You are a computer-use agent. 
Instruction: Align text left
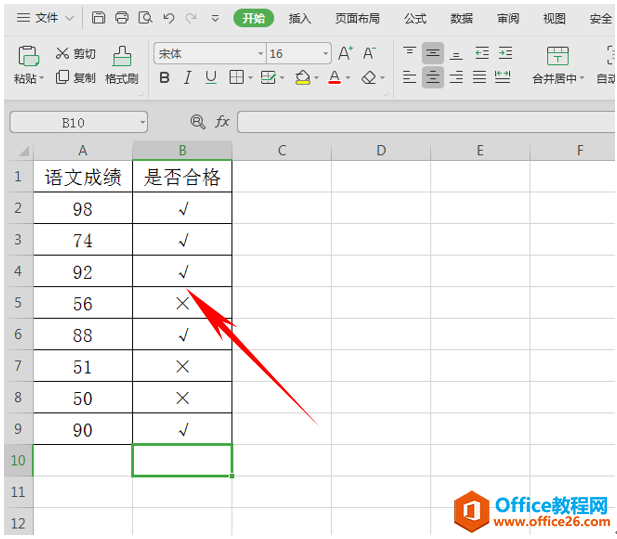pyautogui.click(x=409, y=77)
